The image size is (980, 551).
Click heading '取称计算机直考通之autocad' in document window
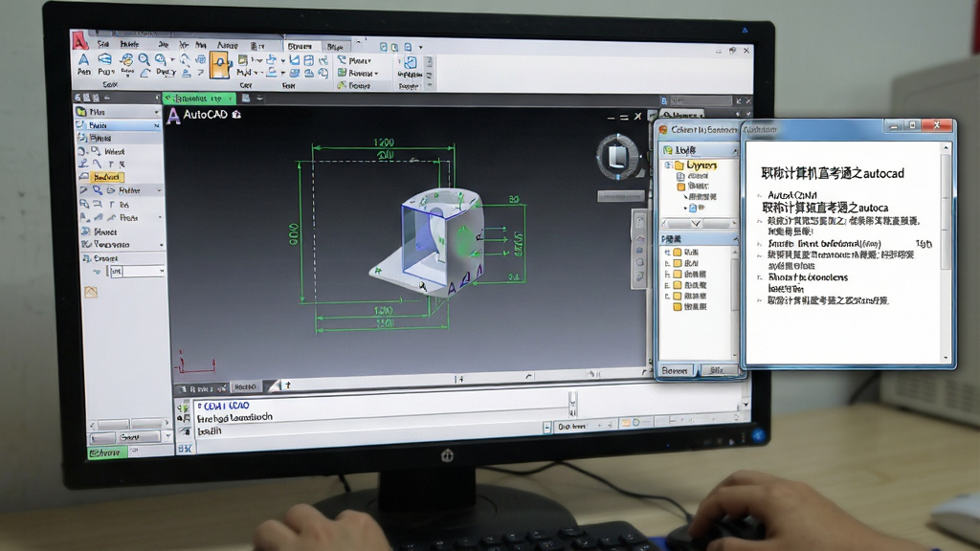[x=832, y=174]
